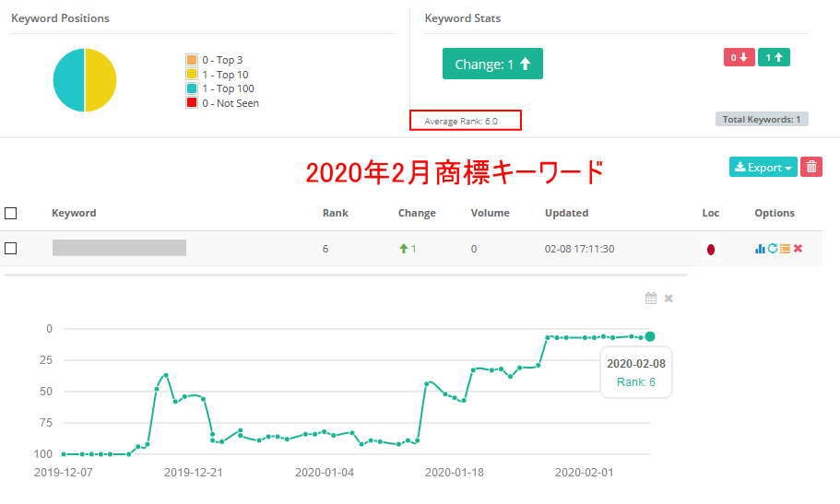Click the Keyword Positions heading
Screen dimensions: 840x504
point(60,18)
